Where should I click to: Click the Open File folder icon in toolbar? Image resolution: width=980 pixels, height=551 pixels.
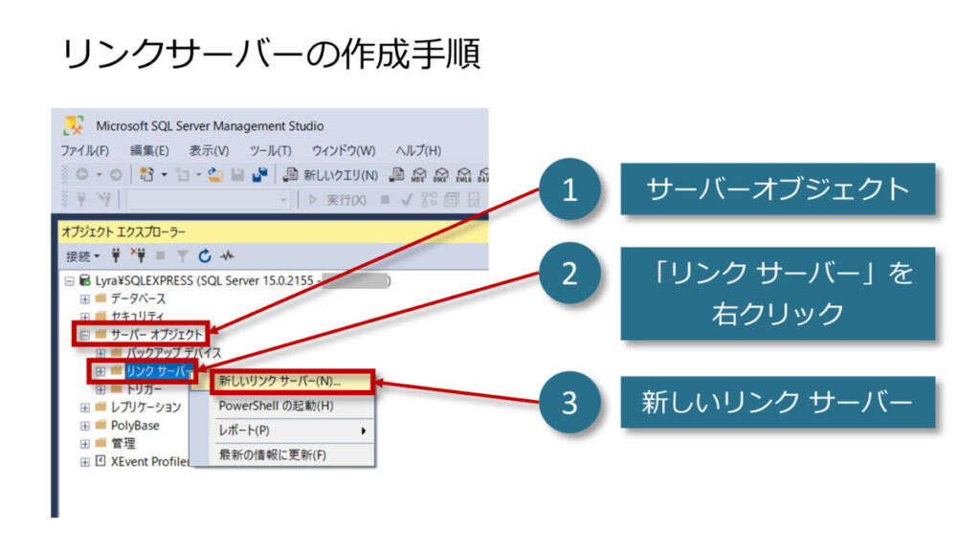click(x=216, y=175)
